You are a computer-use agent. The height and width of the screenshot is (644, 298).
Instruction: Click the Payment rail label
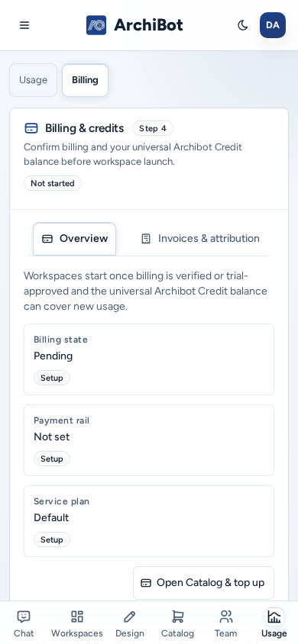62,420
